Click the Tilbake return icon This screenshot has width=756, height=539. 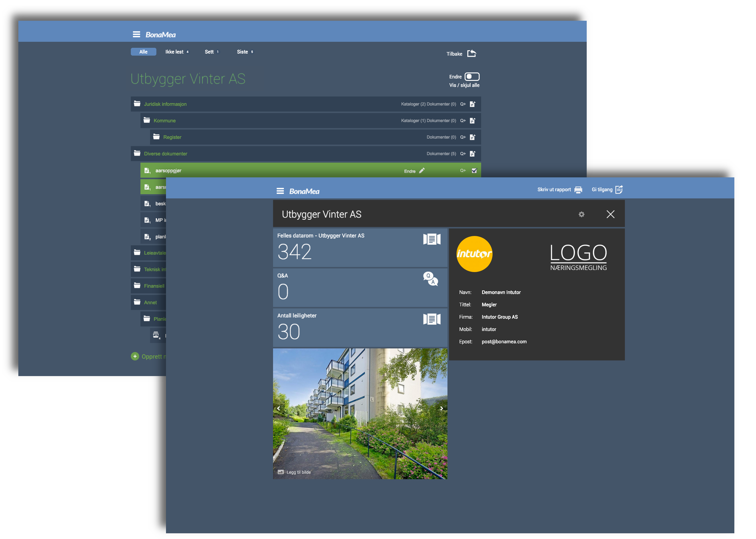coord(472,54)
